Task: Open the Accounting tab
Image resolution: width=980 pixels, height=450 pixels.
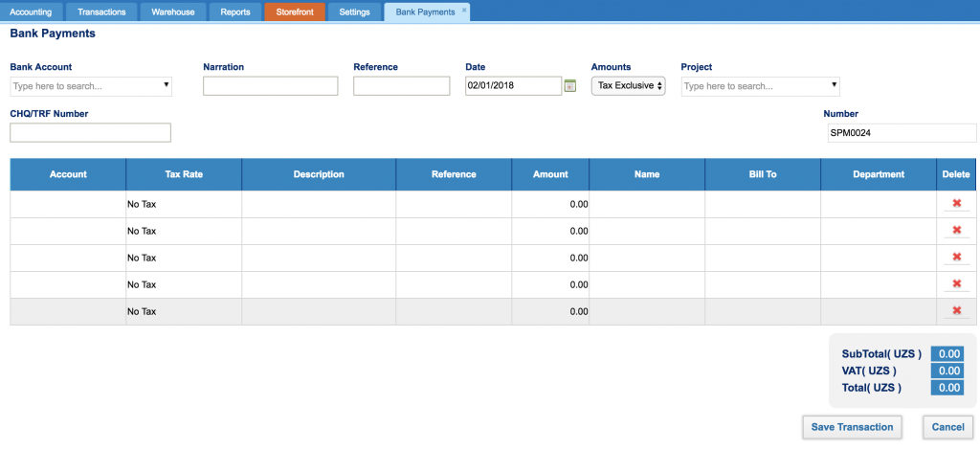Action: (32, 11)
